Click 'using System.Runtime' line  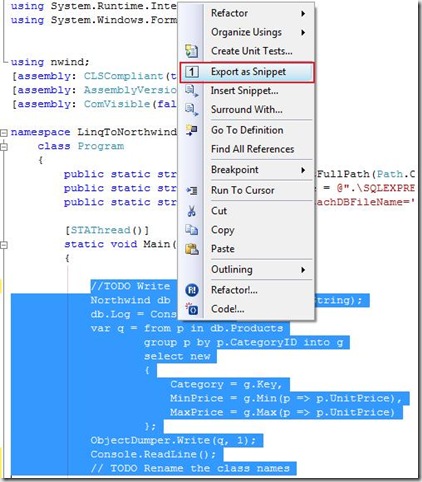tap(94, 6)
